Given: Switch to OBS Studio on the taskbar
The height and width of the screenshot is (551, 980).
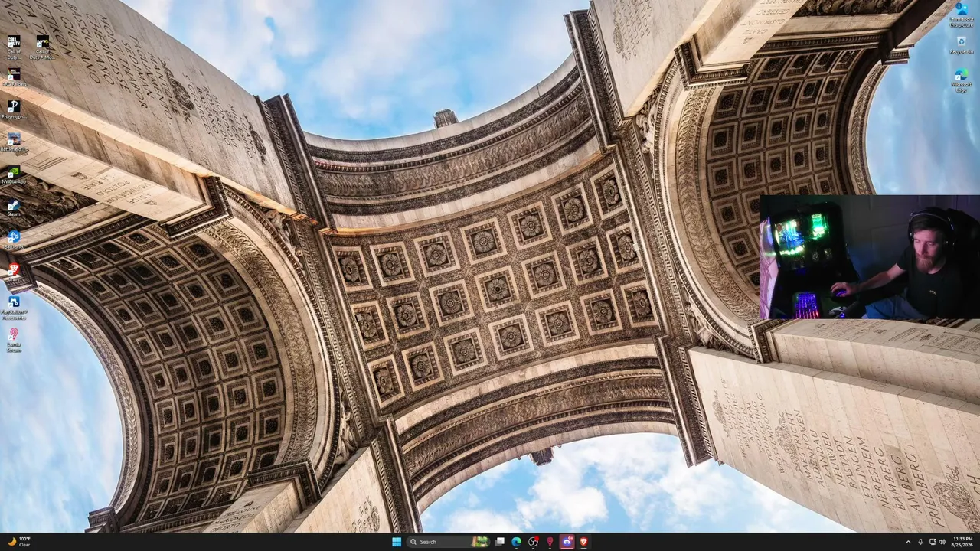Looking at the screenshot, I should 534,542.
